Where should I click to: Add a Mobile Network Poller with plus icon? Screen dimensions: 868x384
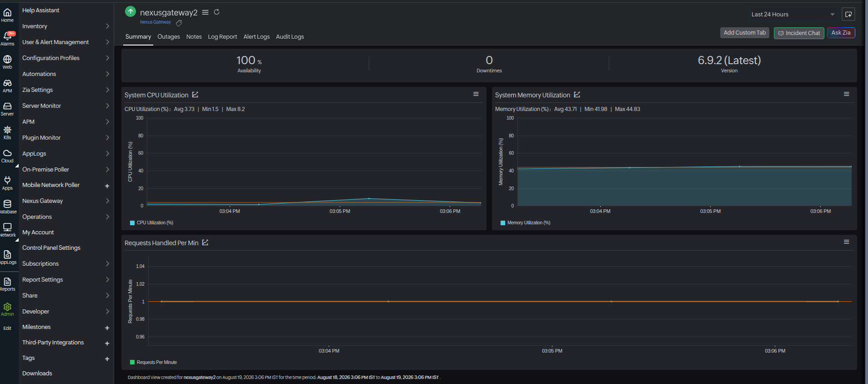click(x=107, y=186)
